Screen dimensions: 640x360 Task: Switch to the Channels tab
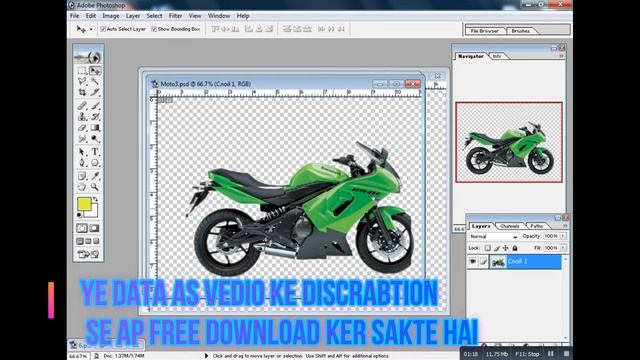(510, 226)
